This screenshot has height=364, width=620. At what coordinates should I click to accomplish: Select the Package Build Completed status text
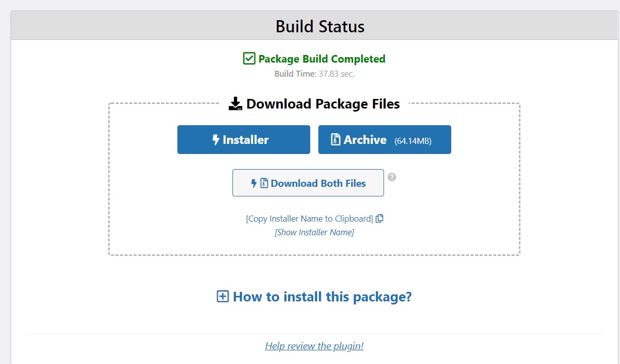(x=321, y=59)
